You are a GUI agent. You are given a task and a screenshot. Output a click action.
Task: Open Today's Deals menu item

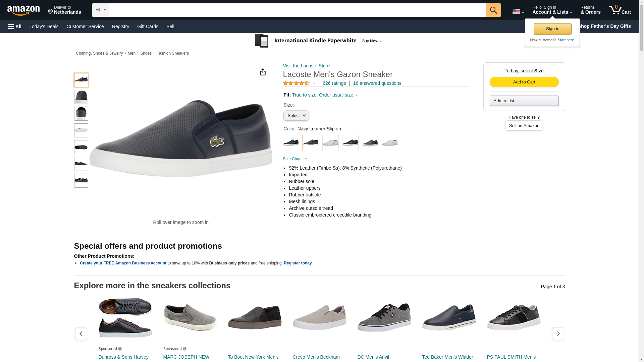tap(44, 26)
